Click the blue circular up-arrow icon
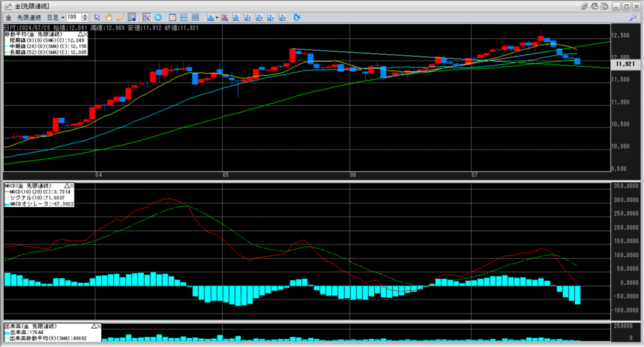 tap(157, 17)
